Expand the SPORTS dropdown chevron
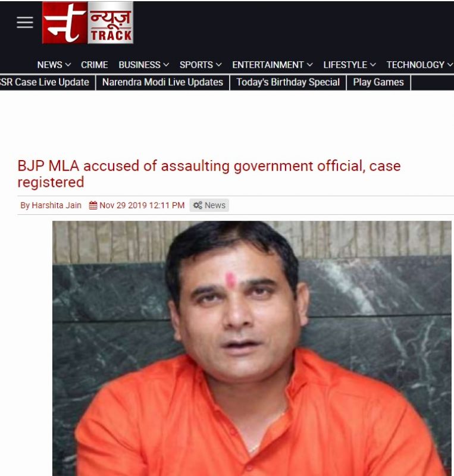The height and width of the screenshot is (476, 454). (x=218, y=65)
